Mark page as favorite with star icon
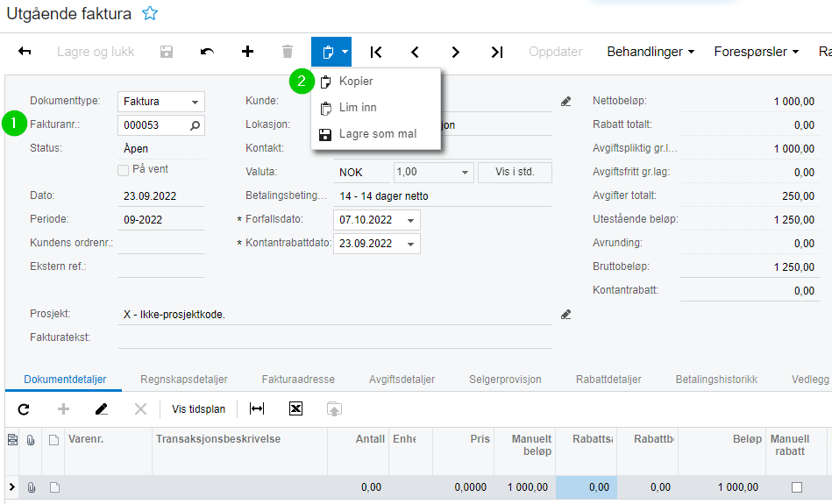The image size is (832, 504). tap(150, 13)
